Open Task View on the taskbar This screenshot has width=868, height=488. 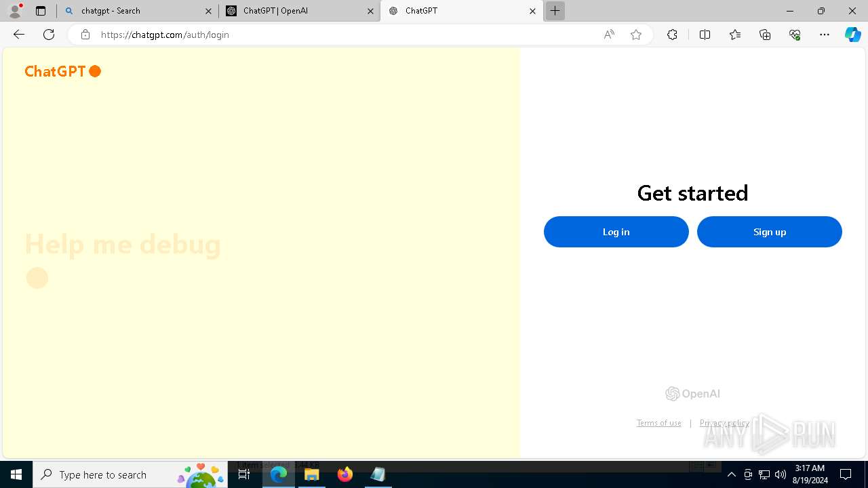(x=244, y=474)
